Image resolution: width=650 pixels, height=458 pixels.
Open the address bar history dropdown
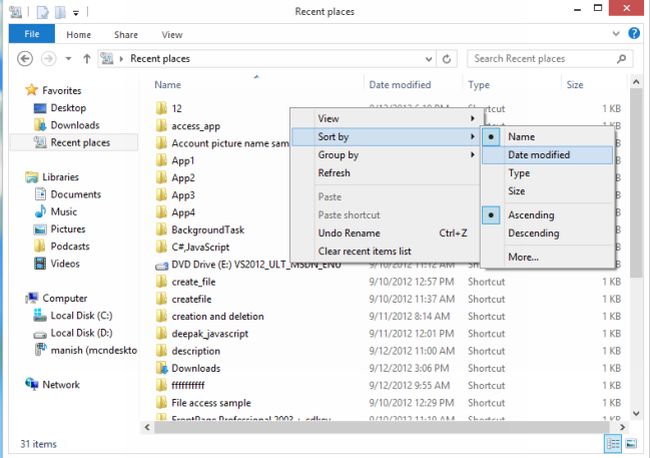(x=429, y=59)
